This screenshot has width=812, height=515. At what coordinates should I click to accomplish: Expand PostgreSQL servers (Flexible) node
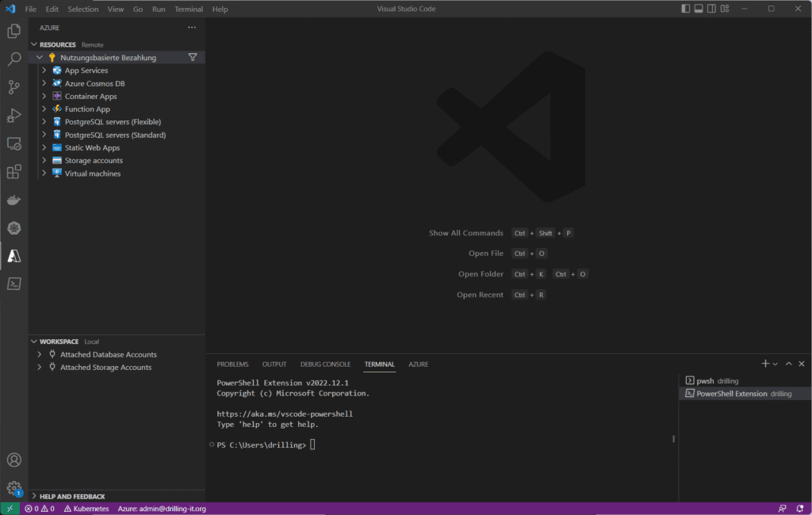click(x=44, y=122)
